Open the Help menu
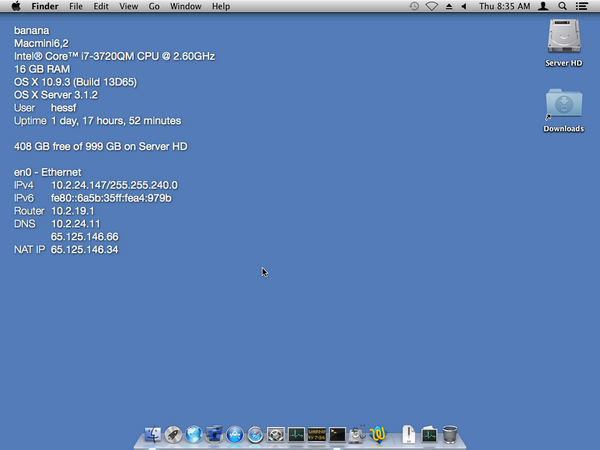Screen dimensions: 600x450 pos(221,7)
